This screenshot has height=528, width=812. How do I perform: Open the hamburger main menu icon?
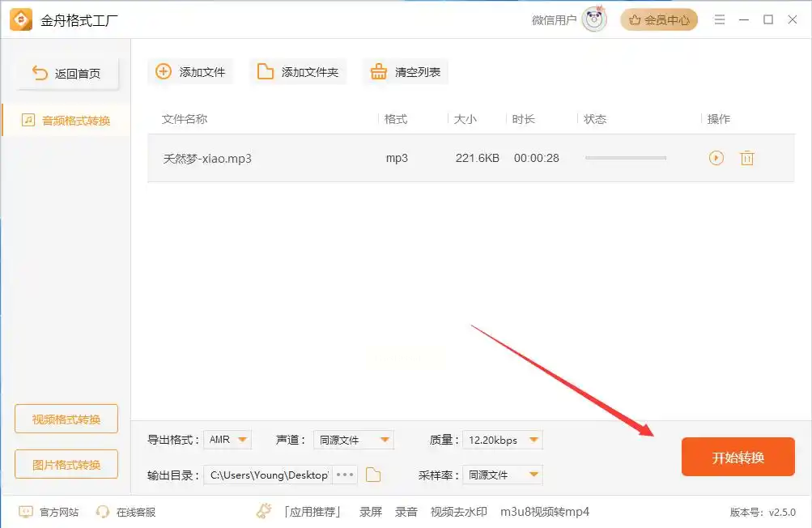[719, 19]
